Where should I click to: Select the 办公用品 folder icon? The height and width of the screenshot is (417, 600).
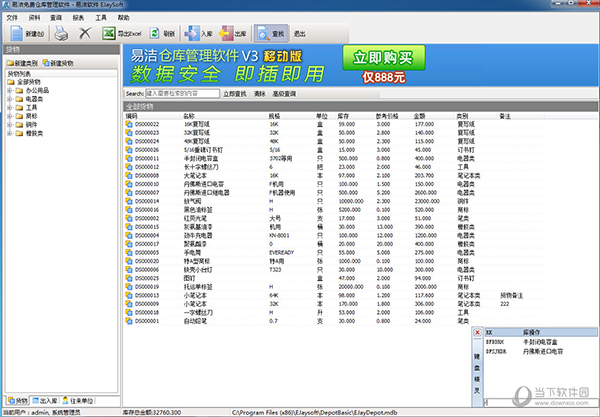19,91
